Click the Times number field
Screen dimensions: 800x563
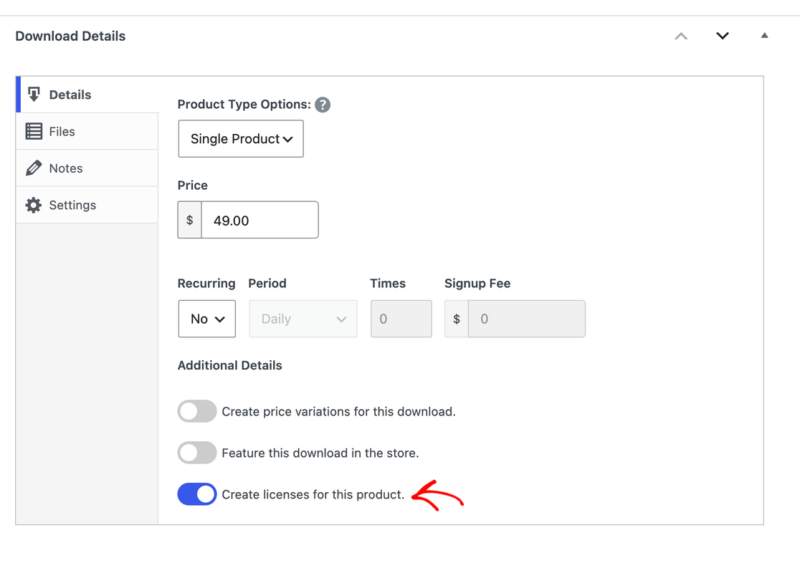pyautogui.click(x=401, y=319)
